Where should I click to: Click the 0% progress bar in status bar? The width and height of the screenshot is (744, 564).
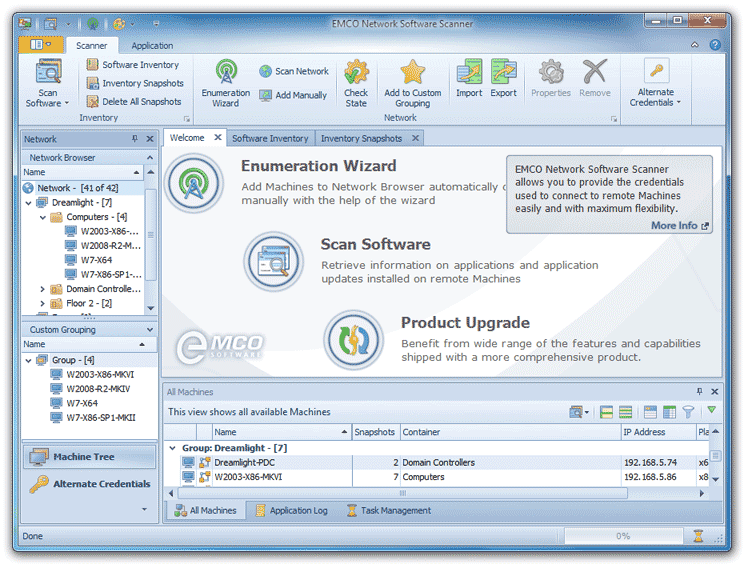[623, 536]
